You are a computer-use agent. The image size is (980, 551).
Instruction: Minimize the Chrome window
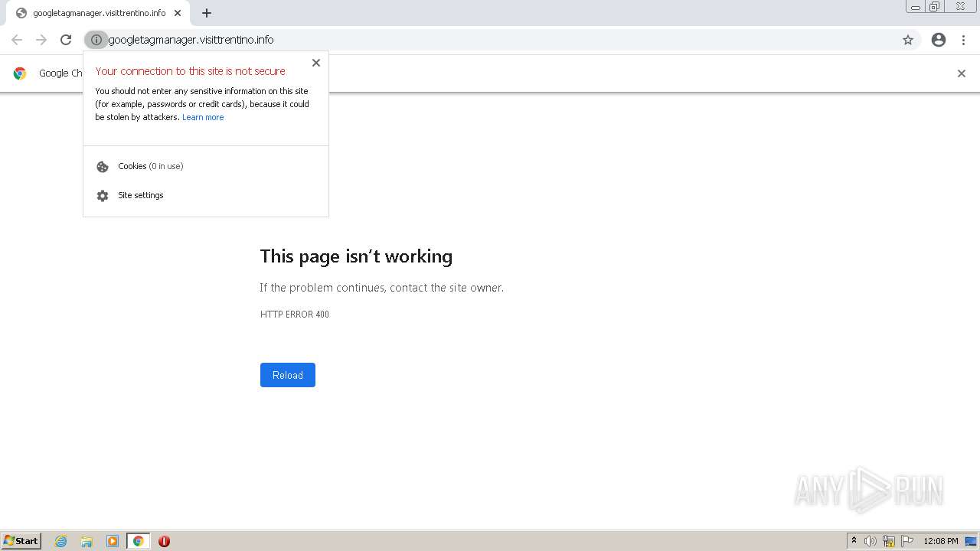click(x=916, y=7)
